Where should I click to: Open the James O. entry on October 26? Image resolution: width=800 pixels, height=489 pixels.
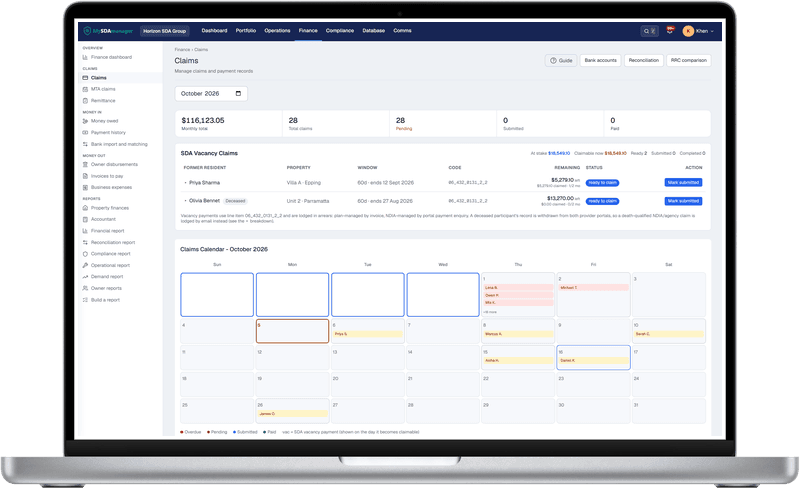point(292,413)
